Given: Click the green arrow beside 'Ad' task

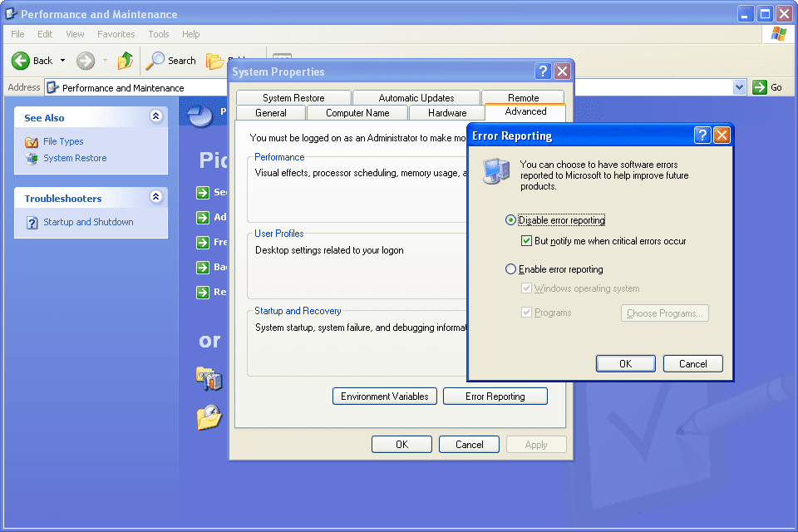Looking at the screenshot, I should pos(203,218).
